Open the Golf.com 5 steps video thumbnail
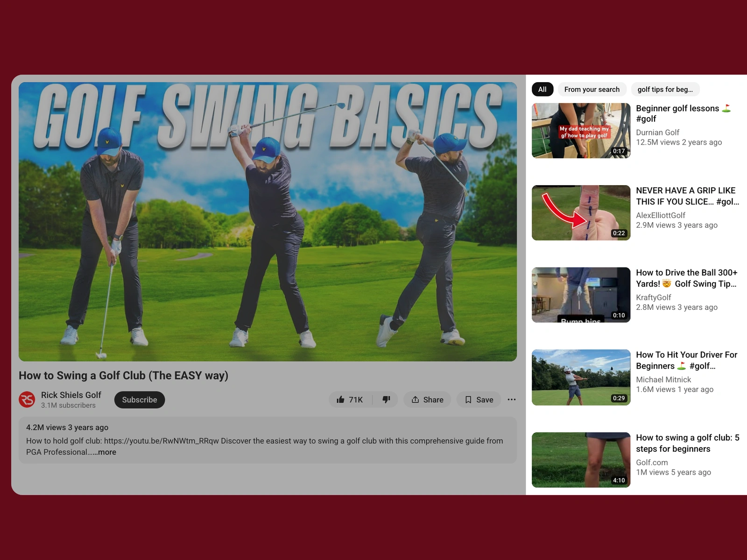The image size is (747, 560). pyautogui.click(x=581, y=460)
